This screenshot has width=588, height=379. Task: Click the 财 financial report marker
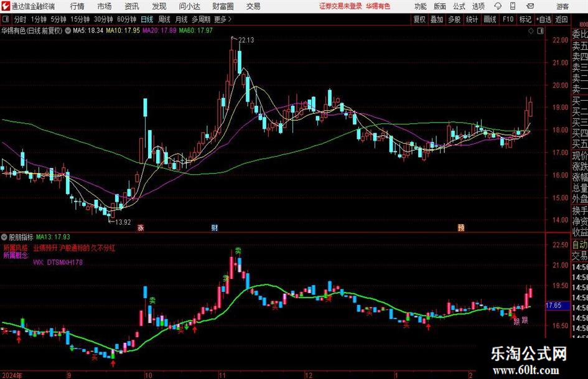[x=214, y=227]
